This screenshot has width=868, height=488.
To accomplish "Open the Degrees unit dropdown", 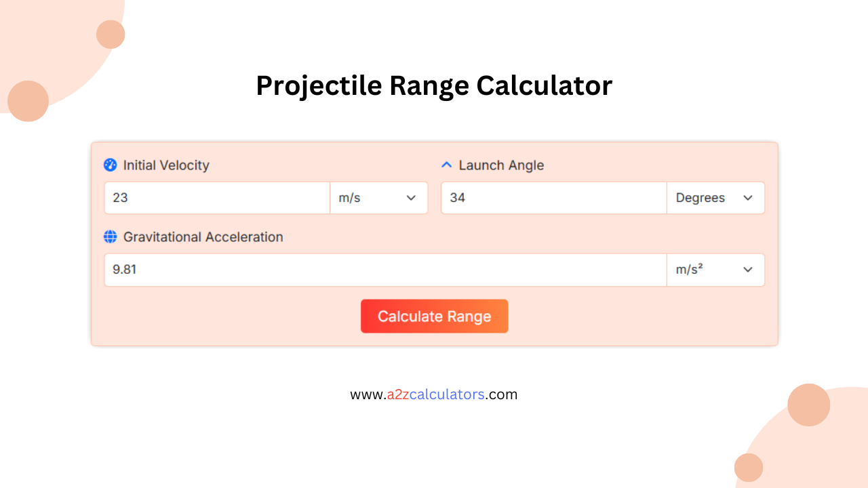I will (x=715, y=197).
